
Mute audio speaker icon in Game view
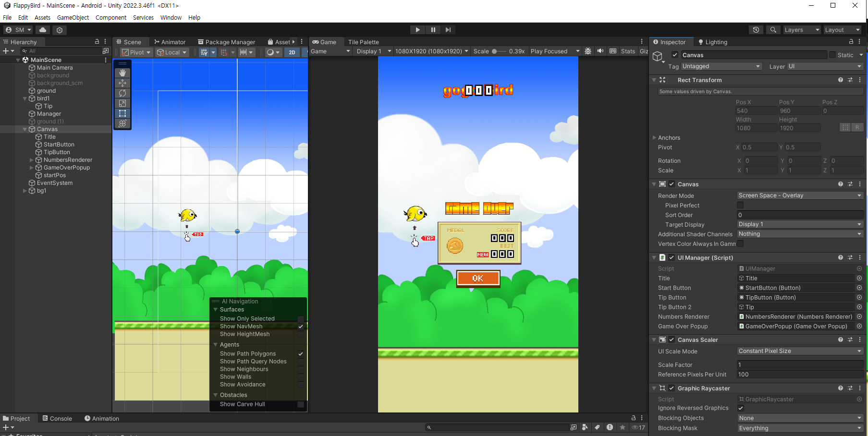(x=600, y=51)
